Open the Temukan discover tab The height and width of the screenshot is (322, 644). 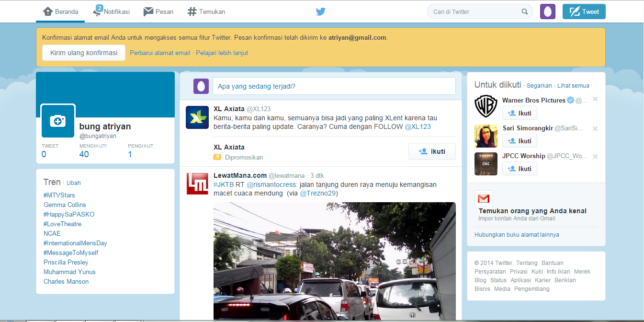point(206,11)
